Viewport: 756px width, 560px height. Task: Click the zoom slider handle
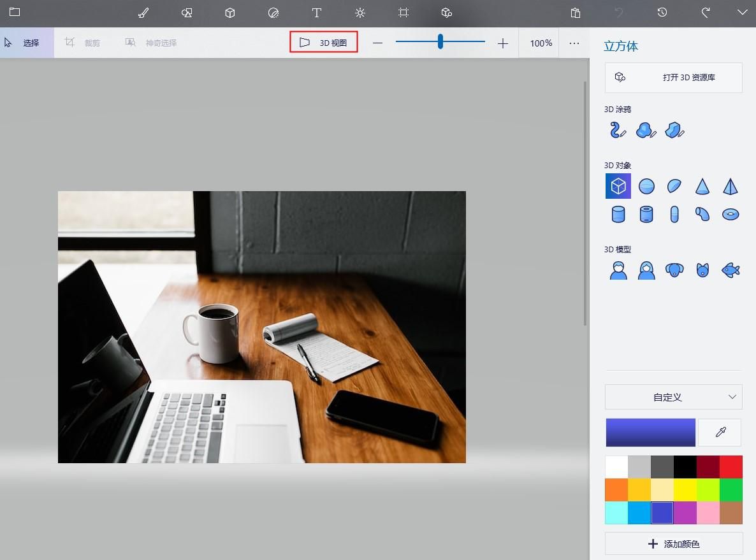(440, 41)
